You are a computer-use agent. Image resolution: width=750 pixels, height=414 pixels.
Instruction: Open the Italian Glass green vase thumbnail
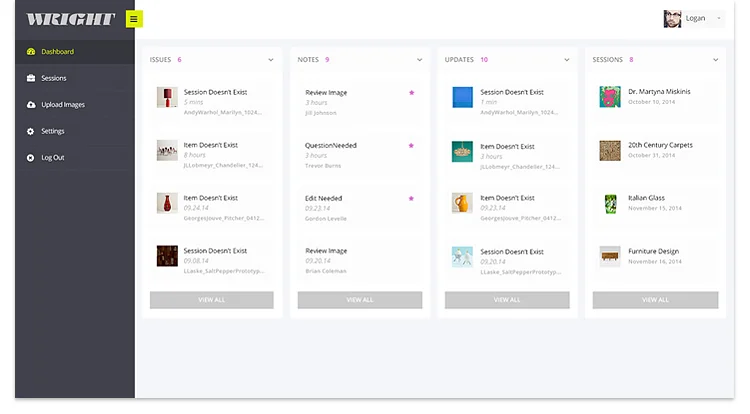(x=610, y=203)
